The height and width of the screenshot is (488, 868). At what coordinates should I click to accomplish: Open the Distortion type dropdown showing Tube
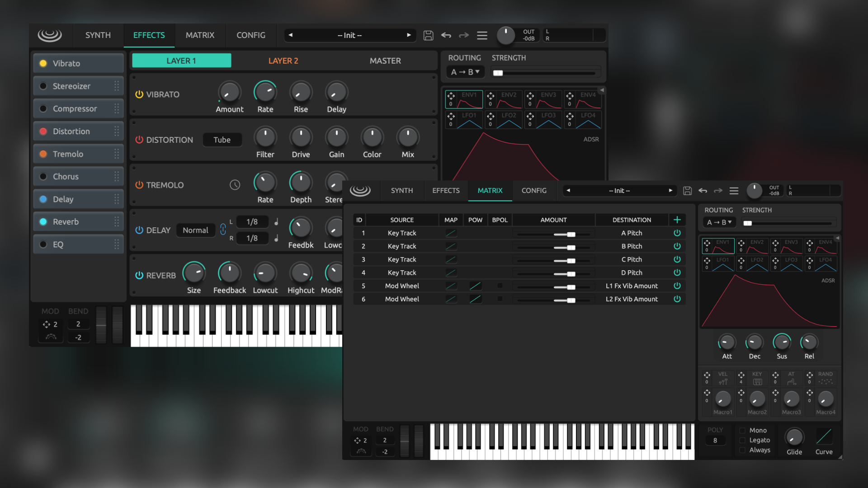click(222, 140)
